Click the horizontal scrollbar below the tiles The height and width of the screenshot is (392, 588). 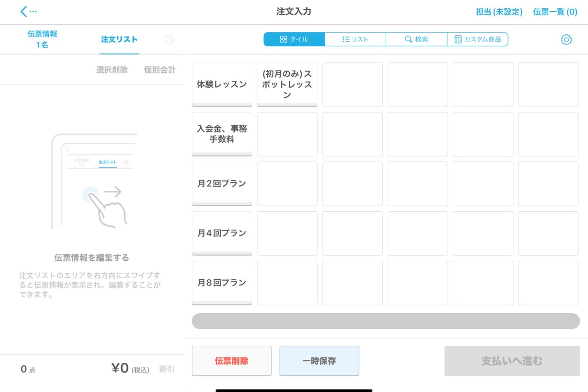385,320
